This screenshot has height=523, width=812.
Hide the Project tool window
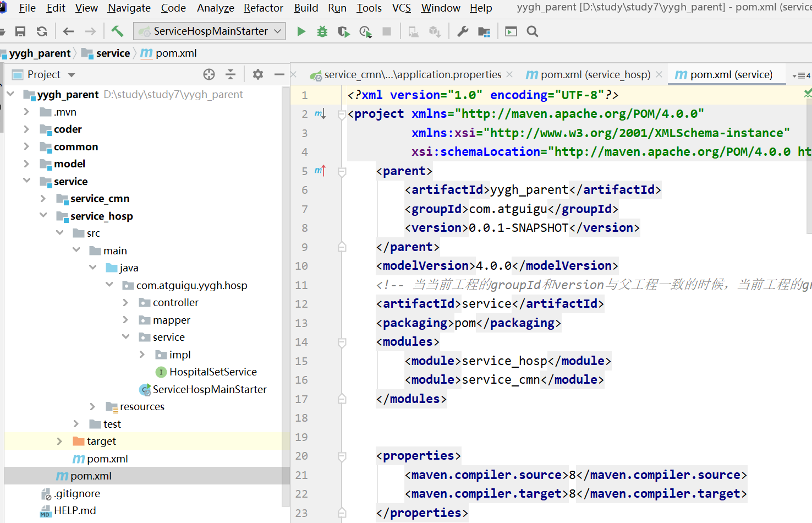point(279,74)
